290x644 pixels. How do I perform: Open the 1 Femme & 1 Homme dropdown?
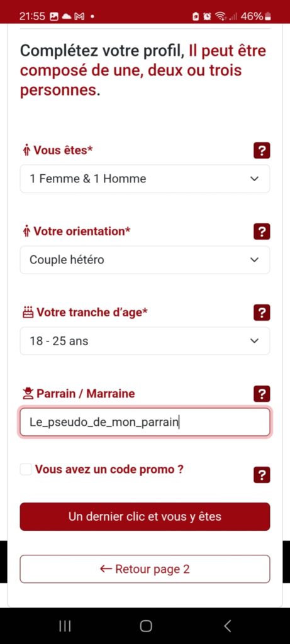(145, 179)
